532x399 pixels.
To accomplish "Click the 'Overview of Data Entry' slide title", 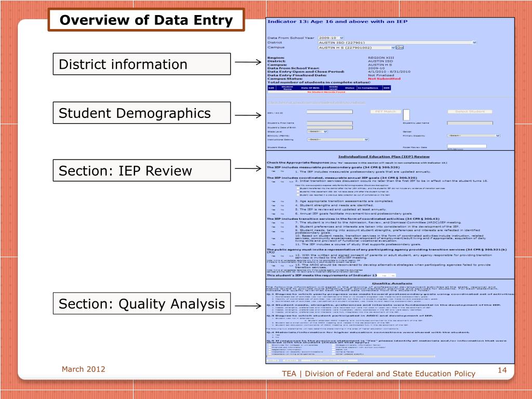I will point(146,20).
